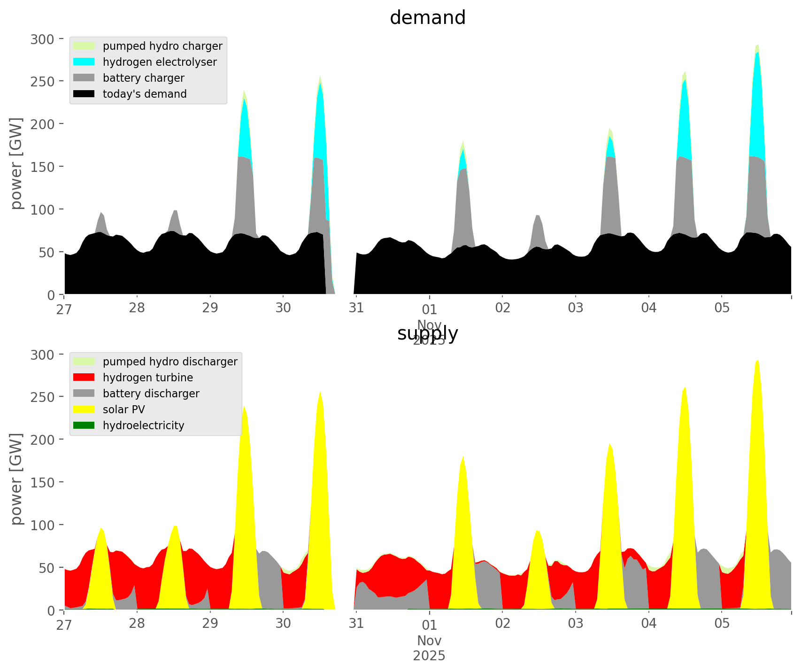Click the pumped hydro charger legend label

(x=162, y=46)
